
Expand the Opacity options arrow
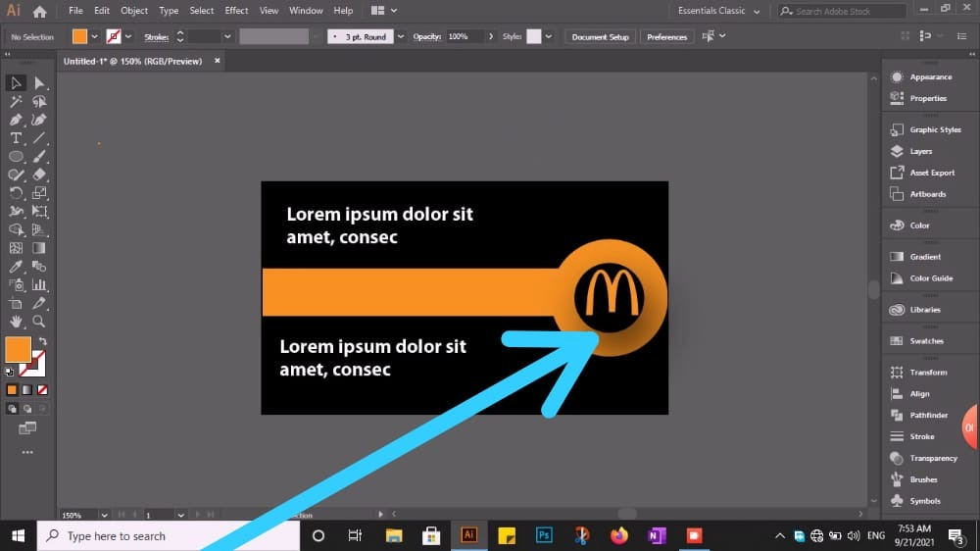491,36
